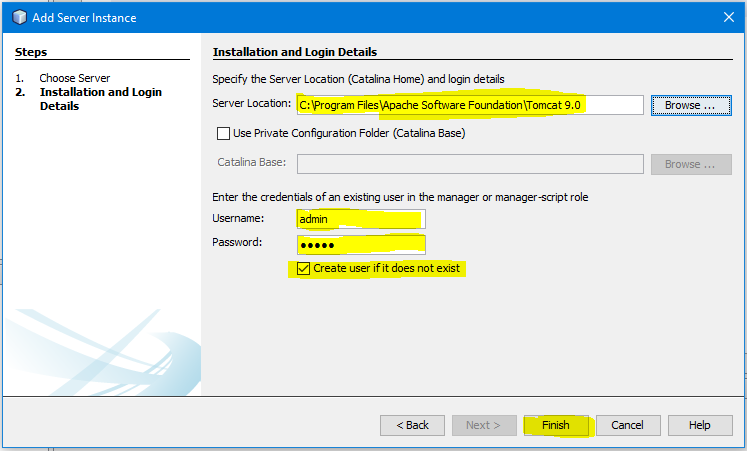Click the Password label
This screenshot has height=451, width=747.
coord(237,242)
